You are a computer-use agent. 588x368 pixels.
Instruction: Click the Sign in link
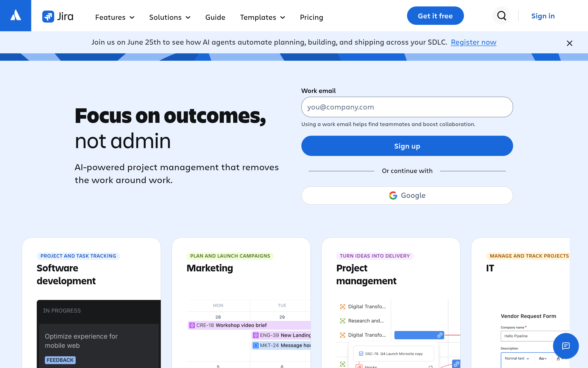[543, 16]
